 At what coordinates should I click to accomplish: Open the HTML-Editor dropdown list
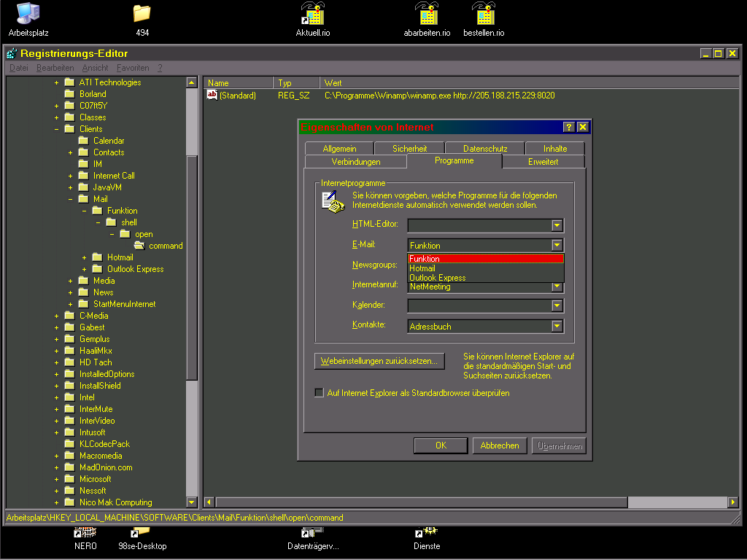click(x=557, y=225)
